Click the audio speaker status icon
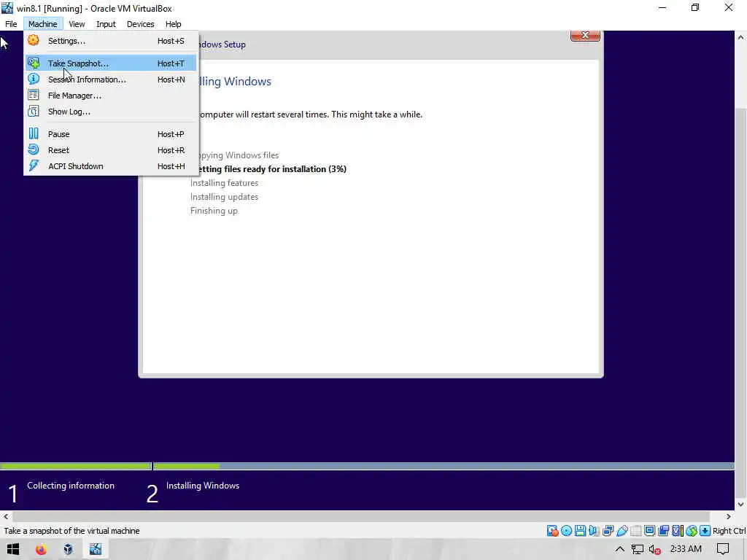This screenshot has height=560, width=747. (594, 531)
